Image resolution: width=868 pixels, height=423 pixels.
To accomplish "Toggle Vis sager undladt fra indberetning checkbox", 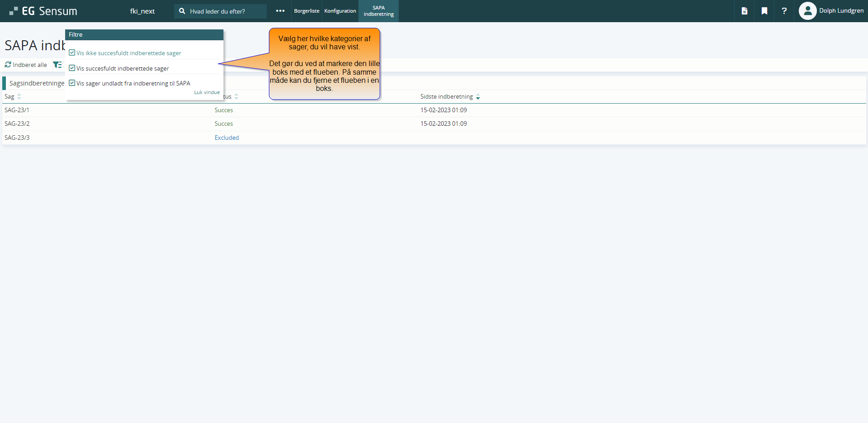I will [x=72, y=83].
